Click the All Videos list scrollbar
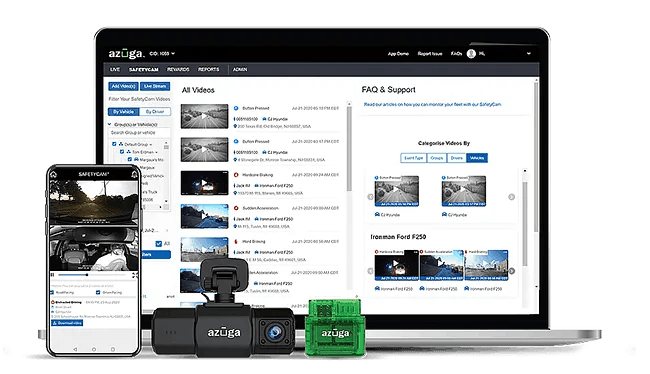Viewport: 650px width, 374px height. tap(349, 149)
